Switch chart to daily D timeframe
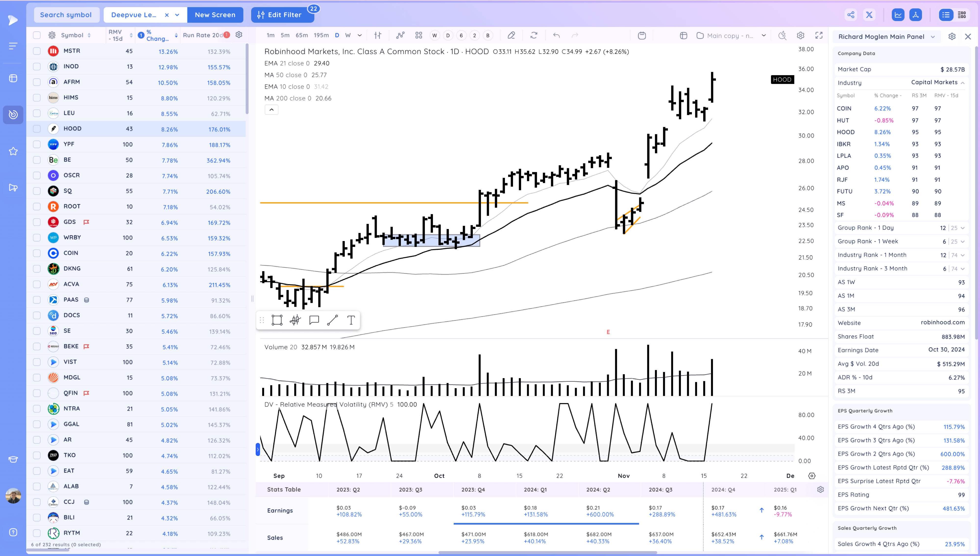 (337, 35)
